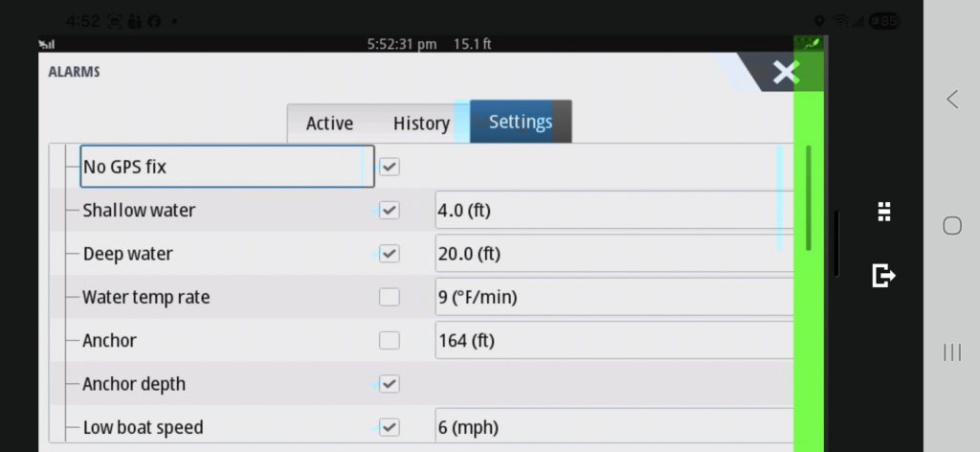
Task: Uncheck the Shallow water alarm
Action: tap(389, 210)
